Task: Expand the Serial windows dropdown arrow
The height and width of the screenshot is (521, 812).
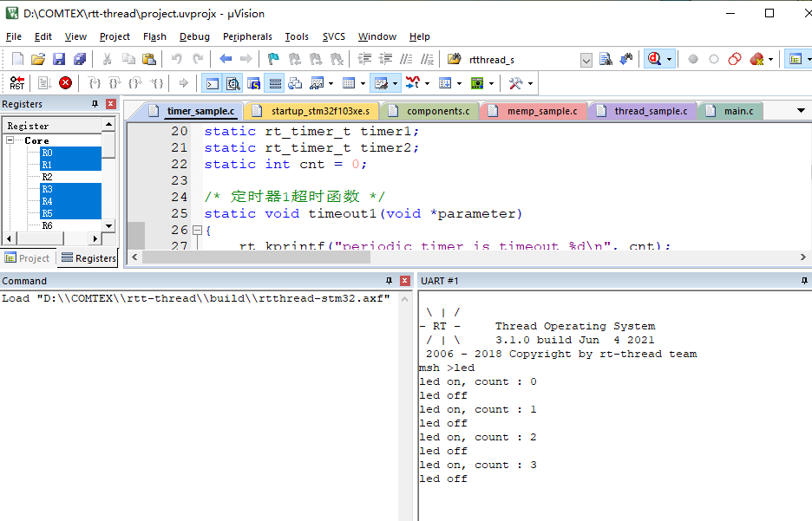Action: point(395,83)
